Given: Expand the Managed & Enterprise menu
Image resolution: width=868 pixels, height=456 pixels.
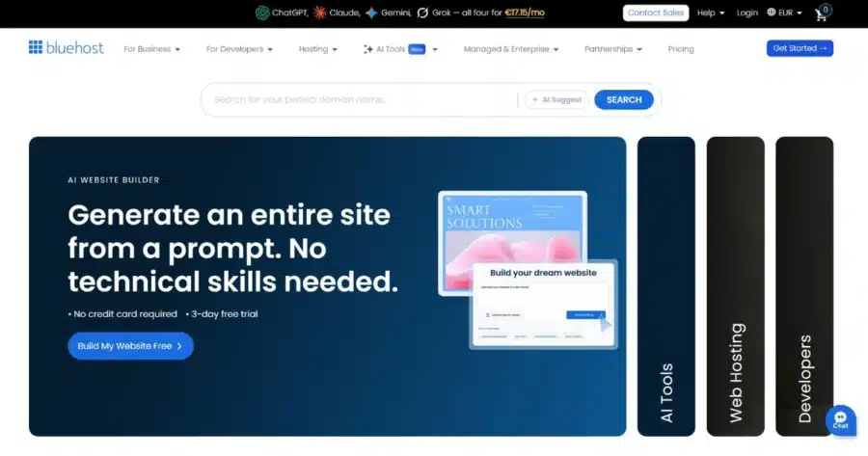Looking at the screenshot, I should [511, 49].
